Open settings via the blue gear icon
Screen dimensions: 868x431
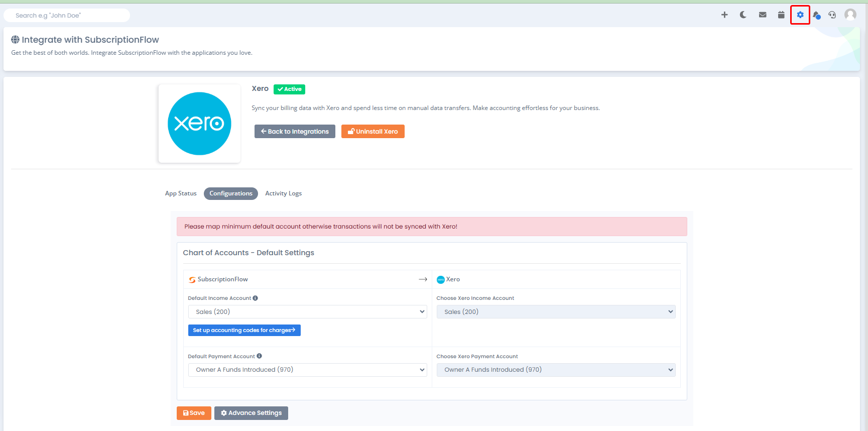coord(800,15)
